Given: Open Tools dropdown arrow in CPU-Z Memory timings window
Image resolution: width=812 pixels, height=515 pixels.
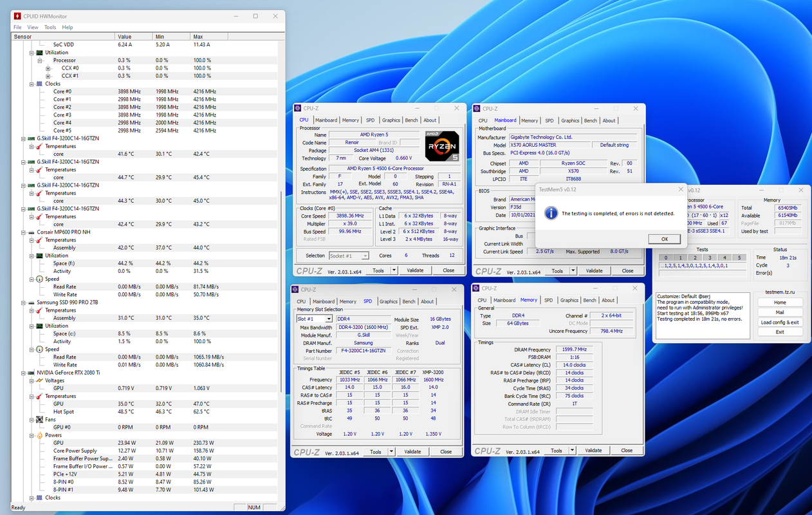Looking at the screenshot, I should (x=572, y=451).
